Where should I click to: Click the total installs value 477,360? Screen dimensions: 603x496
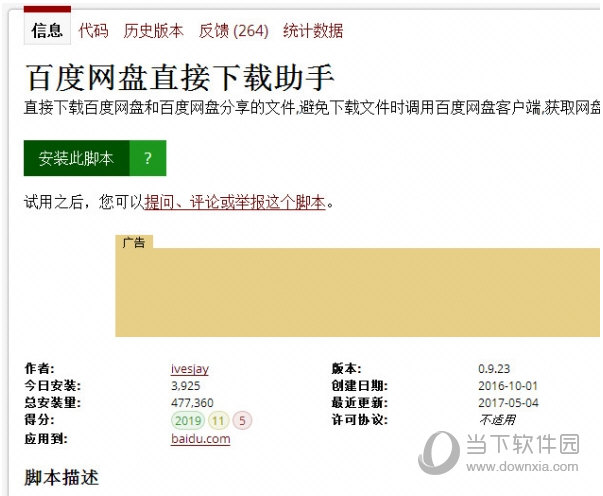(192, 403)
